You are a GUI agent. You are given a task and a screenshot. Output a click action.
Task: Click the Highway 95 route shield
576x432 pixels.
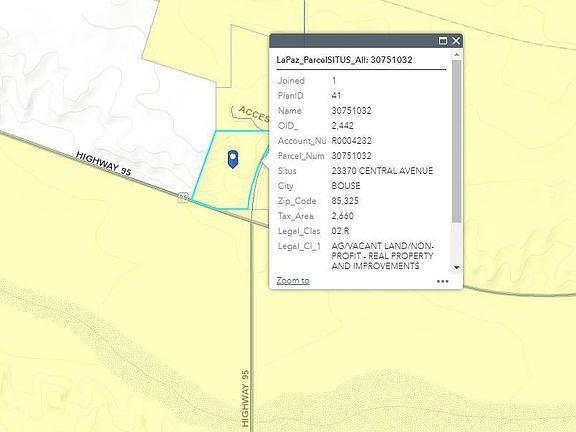[x=183, y=197]
